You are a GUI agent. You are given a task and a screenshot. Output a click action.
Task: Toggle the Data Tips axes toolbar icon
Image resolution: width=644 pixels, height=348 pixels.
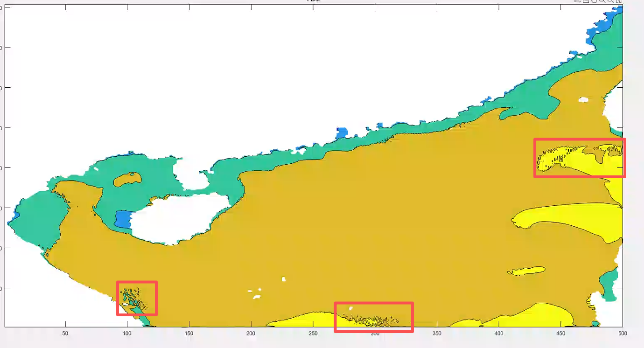point(585,1)
